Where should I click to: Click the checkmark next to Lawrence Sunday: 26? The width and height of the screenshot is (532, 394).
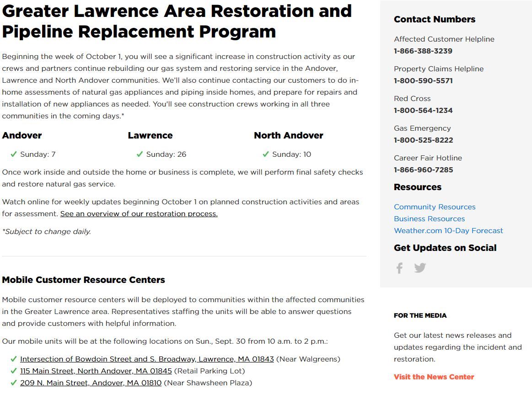[x=140, y=154]
